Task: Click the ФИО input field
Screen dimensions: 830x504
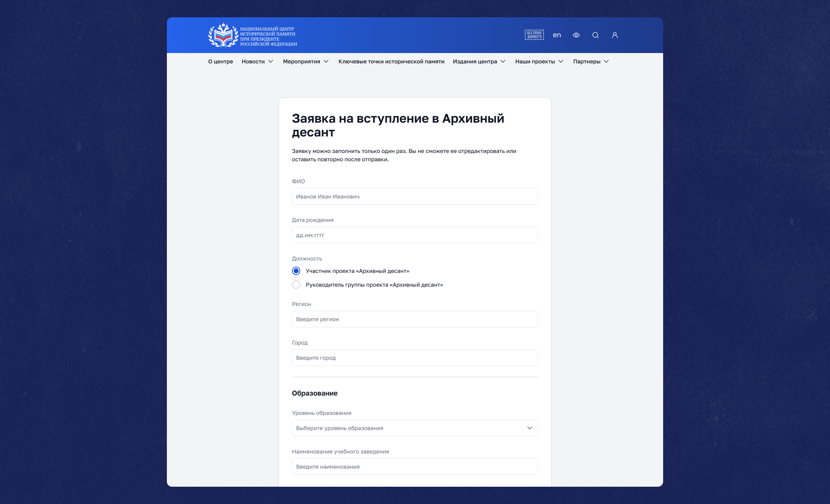Action: (x=414, y=197)
